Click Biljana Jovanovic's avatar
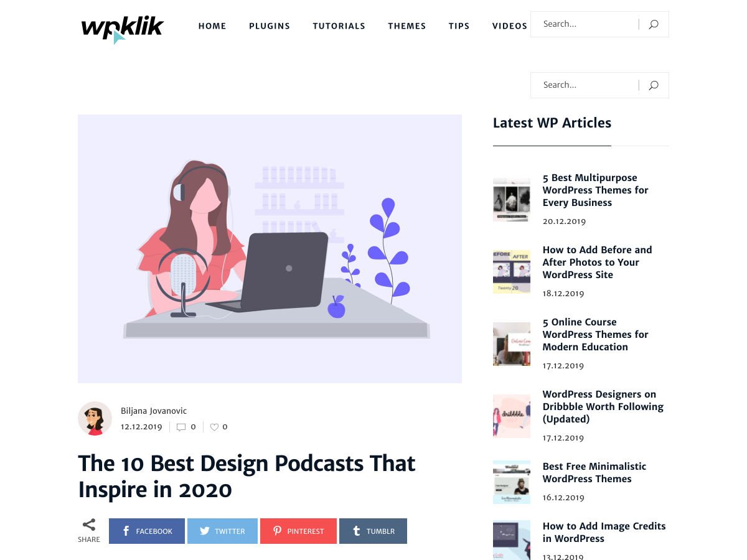This screenshot has width=747, height=560. pos(95,418)
